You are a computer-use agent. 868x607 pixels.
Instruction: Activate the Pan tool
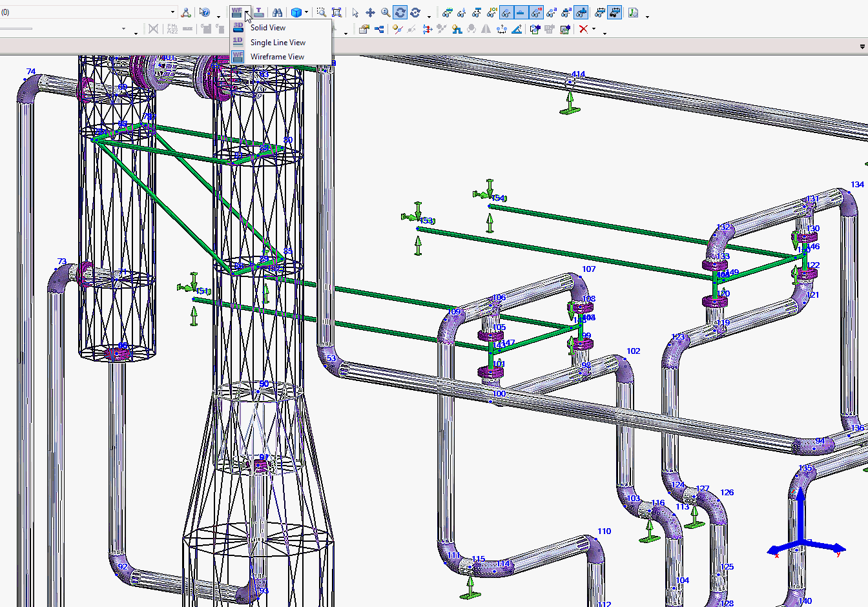[x=370, y=12]
